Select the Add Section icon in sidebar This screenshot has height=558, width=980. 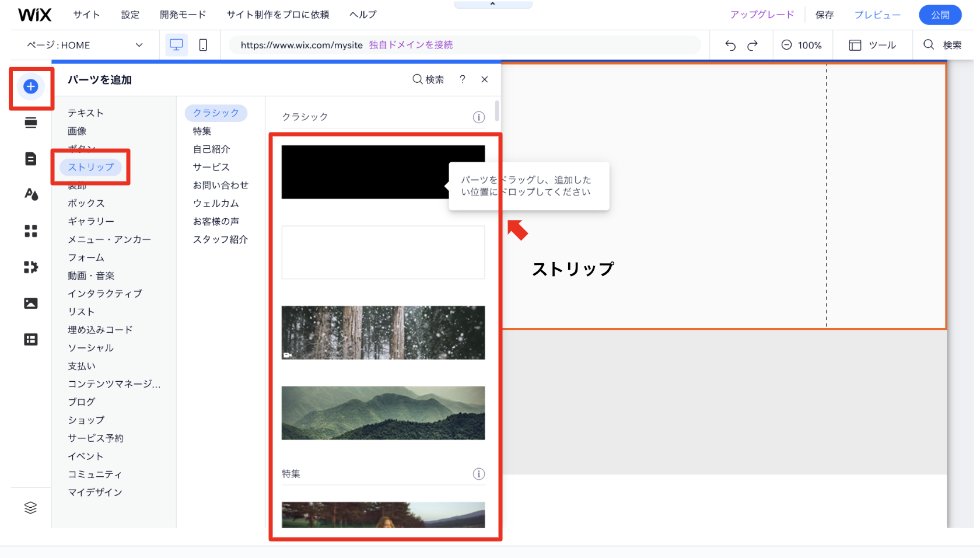point(30,123)
